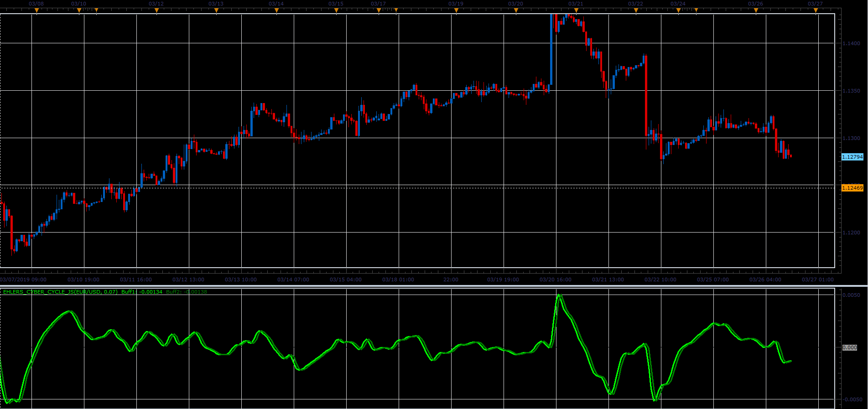This screenshot has height=409, width=868.
Task: Click the orange marker under 03/26
Action: pyautogui.click(x=756, y=10)
